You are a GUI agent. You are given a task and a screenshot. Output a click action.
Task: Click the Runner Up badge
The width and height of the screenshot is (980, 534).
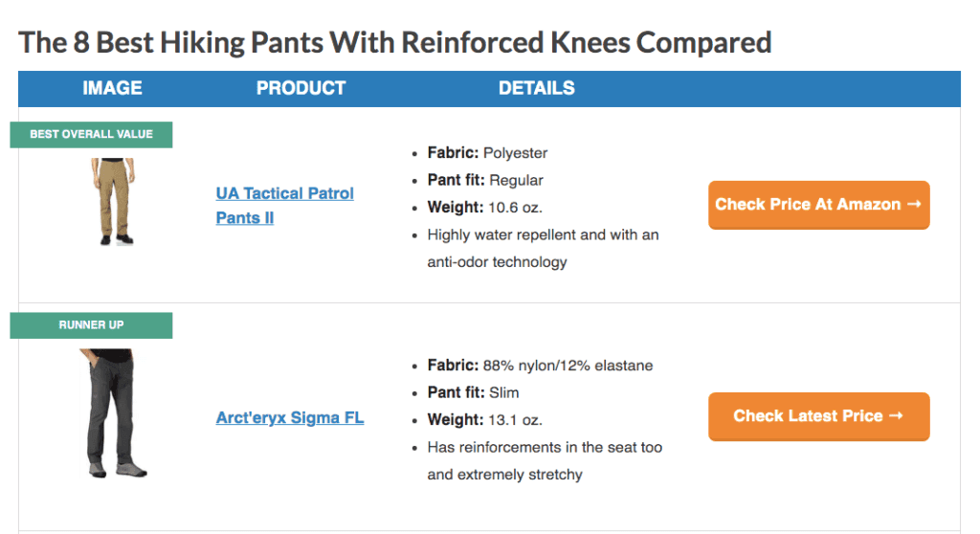91,324
